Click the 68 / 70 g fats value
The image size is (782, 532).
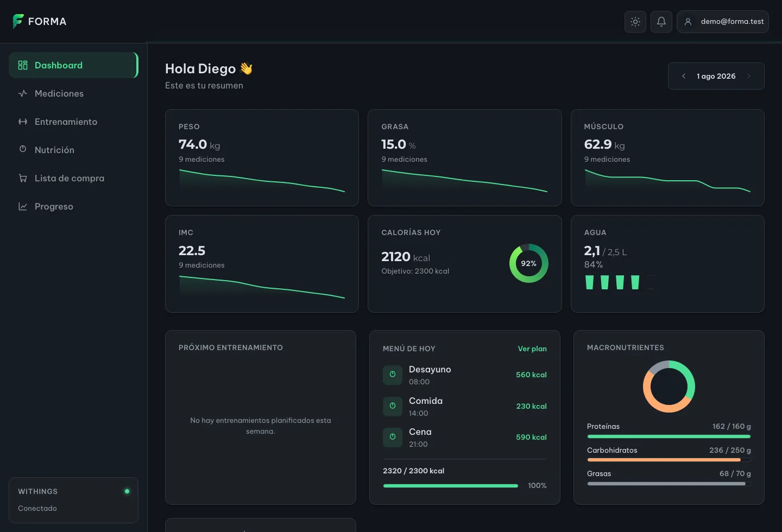tap(735, 473)
